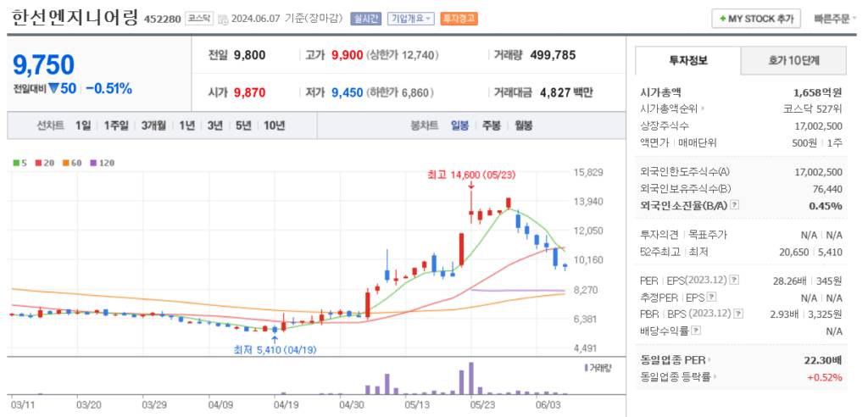Click the 투자경고 investment warning badge
The image size is (868, 417).
pyautogui.click(x=459, y=19)
